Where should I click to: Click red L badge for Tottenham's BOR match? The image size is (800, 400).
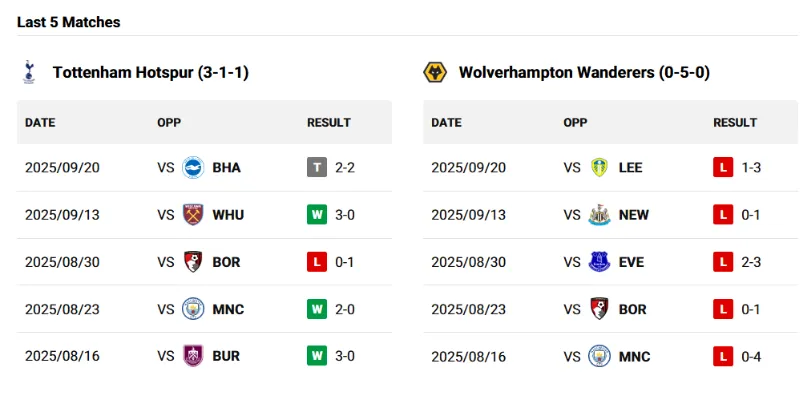(x=317, y=262)
